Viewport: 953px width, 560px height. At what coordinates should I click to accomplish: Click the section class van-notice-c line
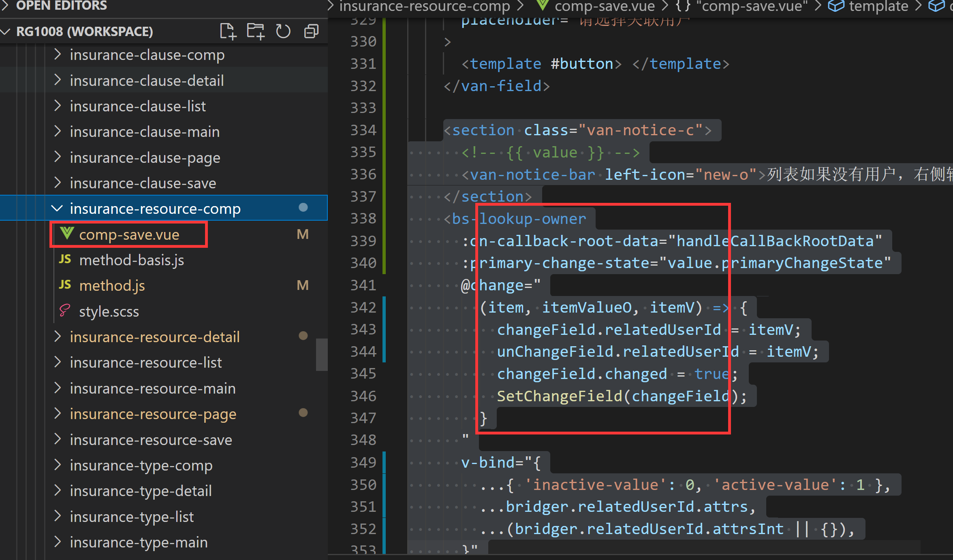tap(578, 130)
